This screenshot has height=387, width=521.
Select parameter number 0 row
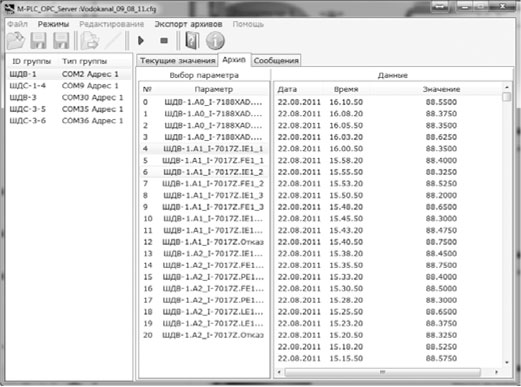[204, 102]
